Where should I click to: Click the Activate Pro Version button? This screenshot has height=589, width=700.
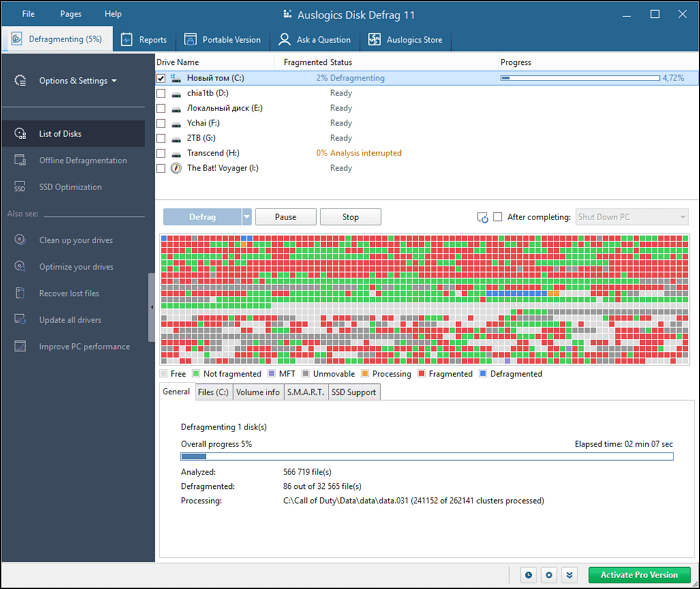(x=639, y=575)
